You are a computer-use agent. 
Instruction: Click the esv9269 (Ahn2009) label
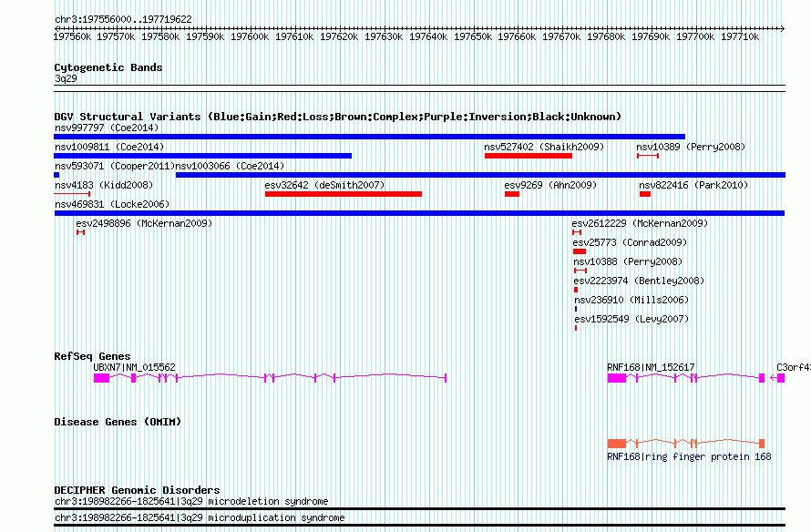[x=550, y=185]
